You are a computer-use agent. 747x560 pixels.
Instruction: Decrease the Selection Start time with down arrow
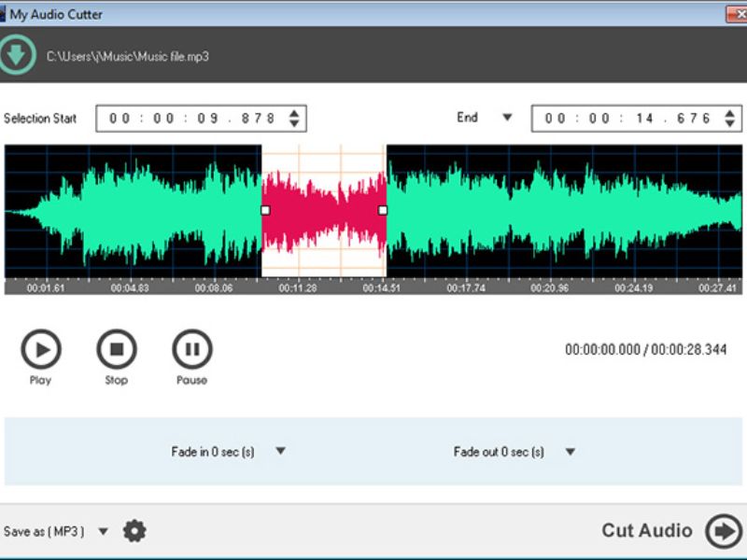point(295,123)
